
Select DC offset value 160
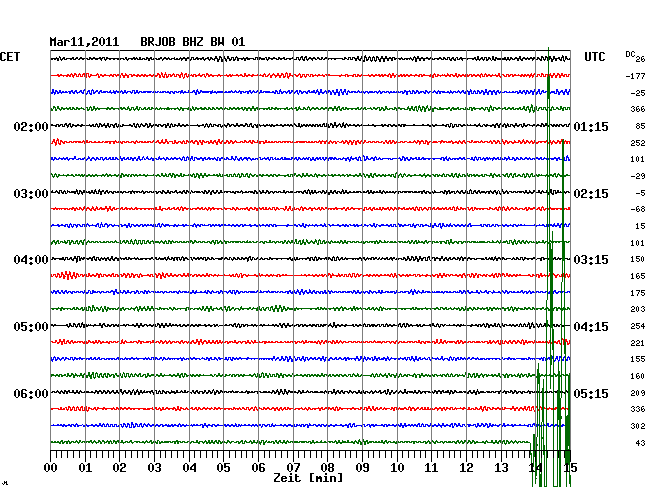[x=638, y=376]
